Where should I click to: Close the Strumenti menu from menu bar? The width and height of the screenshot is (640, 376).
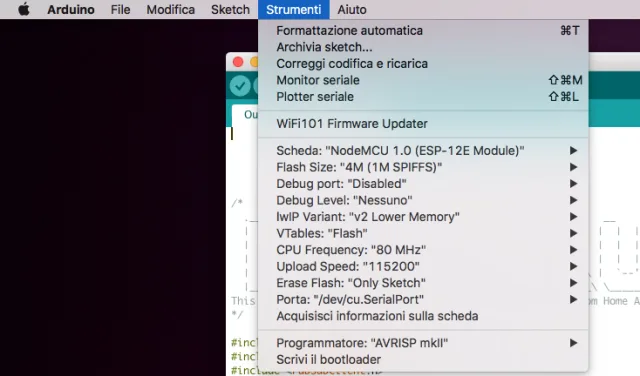[293, 9]
